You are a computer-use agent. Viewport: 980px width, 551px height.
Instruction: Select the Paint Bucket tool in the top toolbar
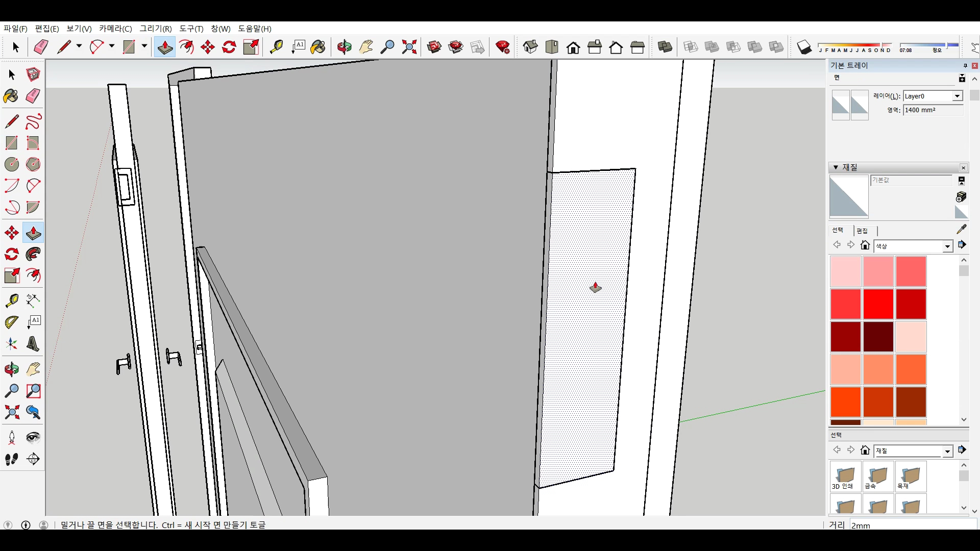pos(317,47)
